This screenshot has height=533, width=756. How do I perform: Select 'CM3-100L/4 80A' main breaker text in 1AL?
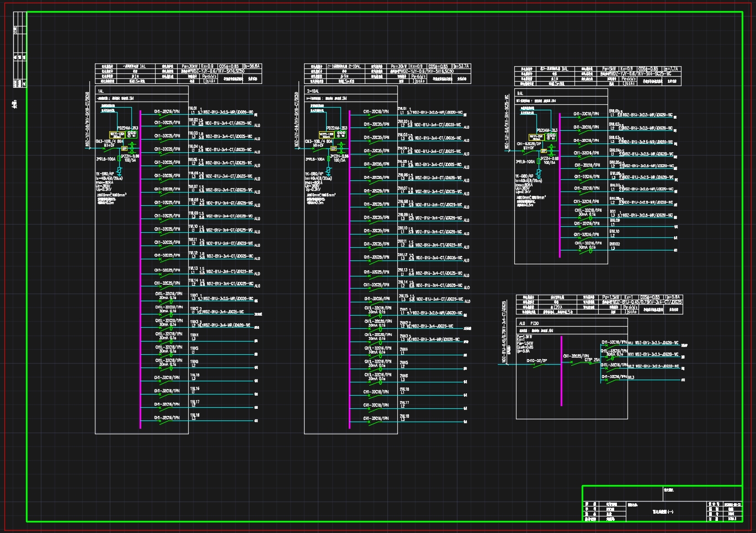pos(109,141)
